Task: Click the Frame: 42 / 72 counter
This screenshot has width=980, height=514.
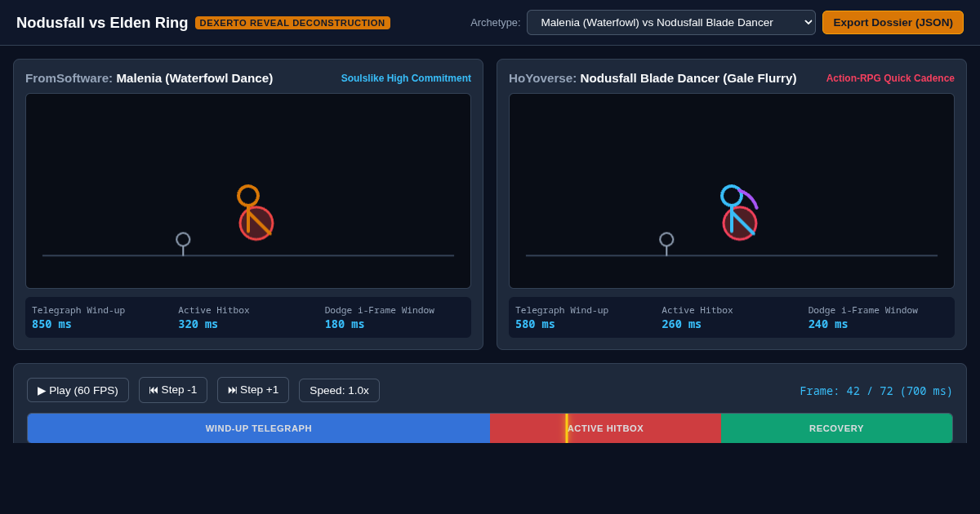Action: 876,391
